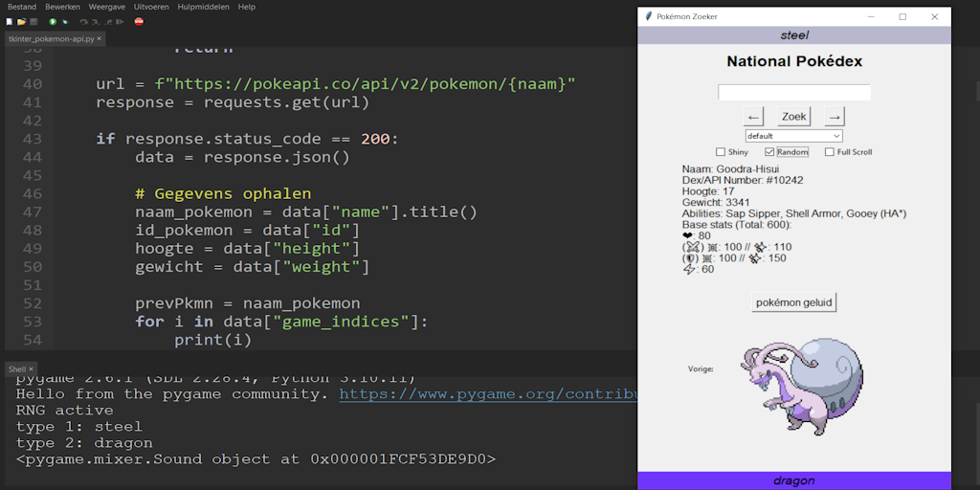Click the 'id_pokemon = data["id"]' code line

[248, 231]
